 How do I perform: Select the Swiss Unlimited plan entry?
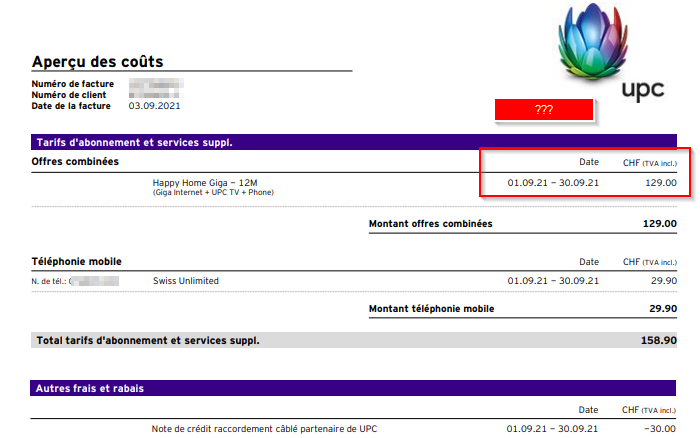coord(185,281)
